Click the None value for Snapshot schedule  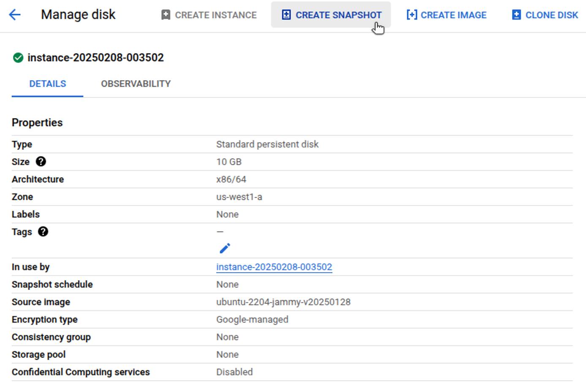[x=228, y=284]
